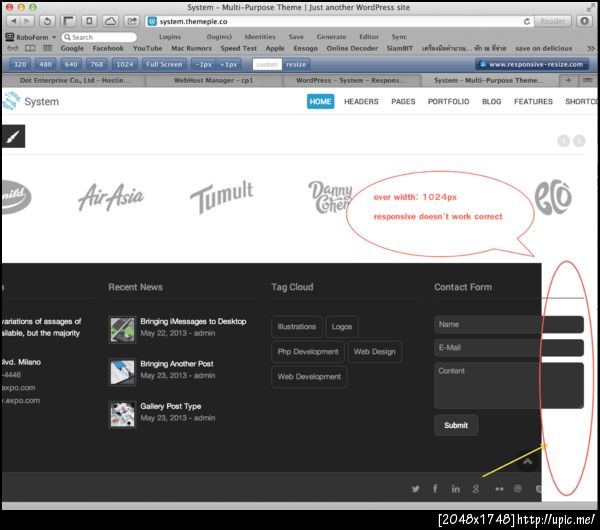The image size is (600, 530).
Task: Click the System site logo
Action: click(31, 101)
